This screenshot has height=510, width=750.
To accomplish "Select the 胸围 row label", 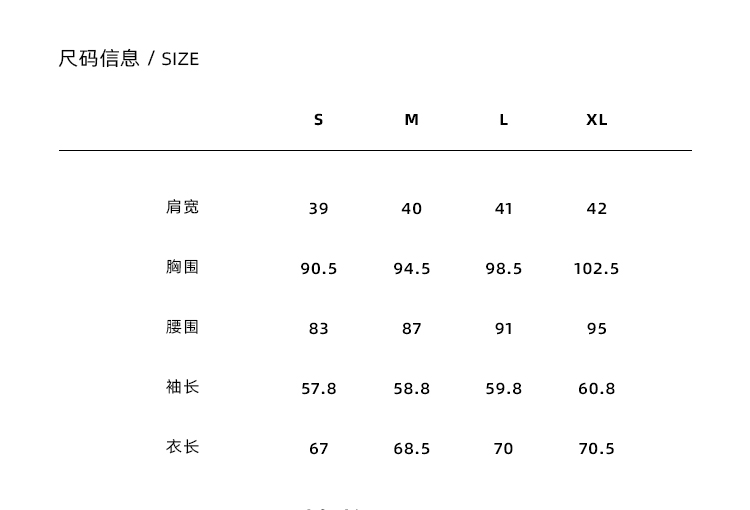I will pyautogui.click(x=183, y=267).
